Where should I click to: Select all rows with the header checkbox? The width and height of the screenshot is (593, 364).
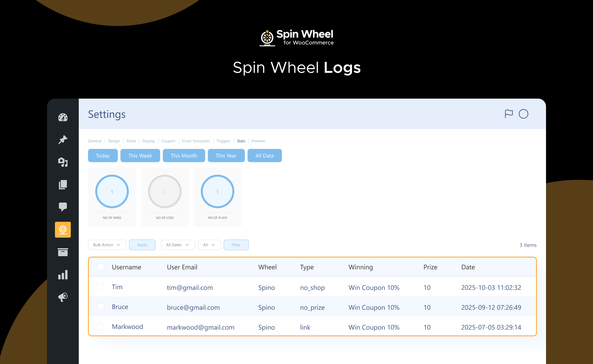pyautogui.click(x=101, y=267)
